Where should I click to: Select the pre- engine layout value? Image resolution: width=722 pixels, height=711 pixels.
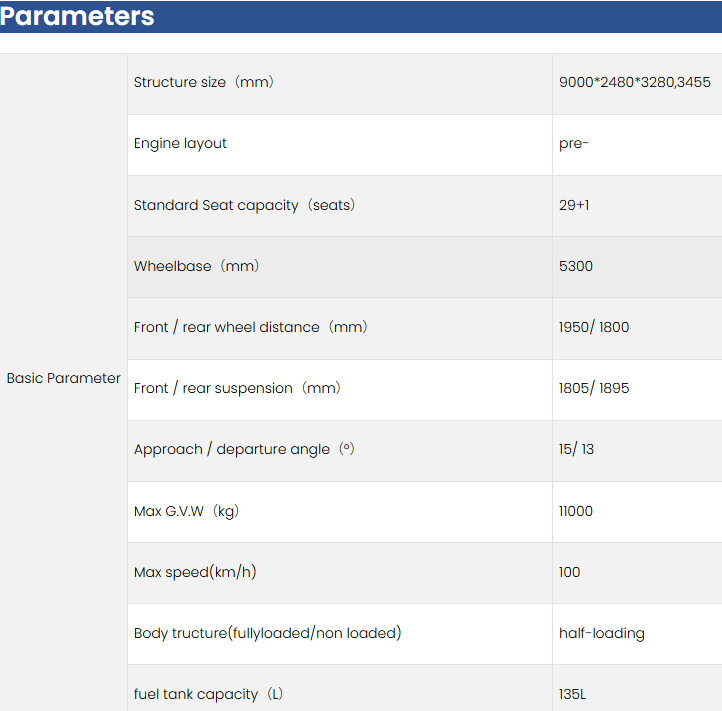[574, 143]
